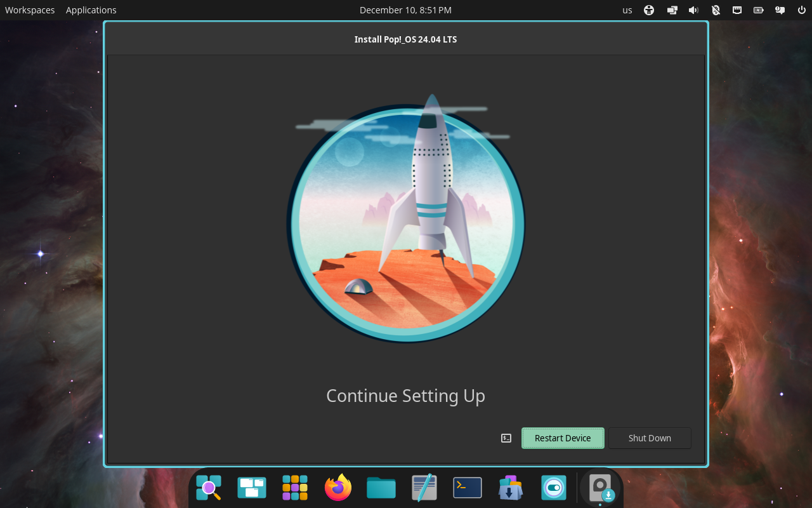Open the wired network indicator
Viewport: 812px width, 508px height.
click(x=737, y=10)
